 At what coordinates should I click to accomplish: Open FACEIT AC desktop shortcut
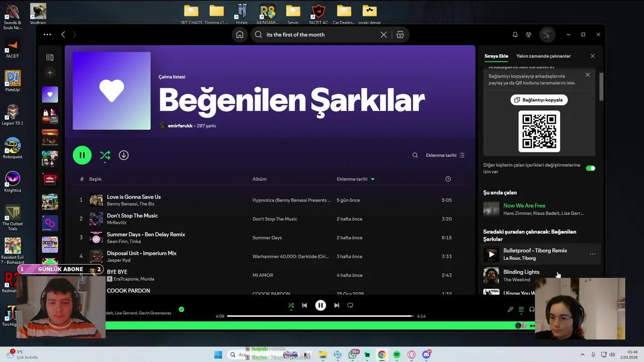tap(318, 14)
